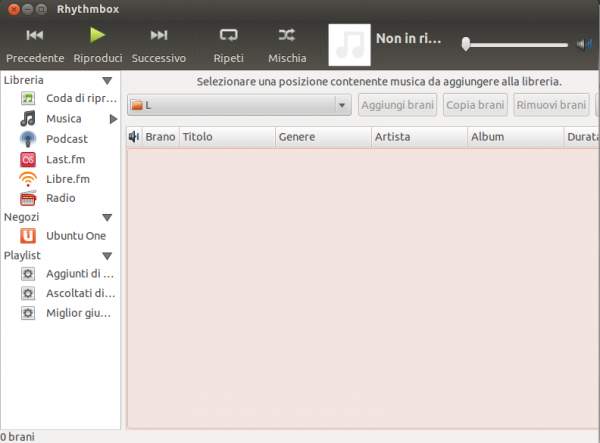The image size is (600, 443).
Task: Toggle the Ripeti repeat mode
Action: click(x=228, y=35)
